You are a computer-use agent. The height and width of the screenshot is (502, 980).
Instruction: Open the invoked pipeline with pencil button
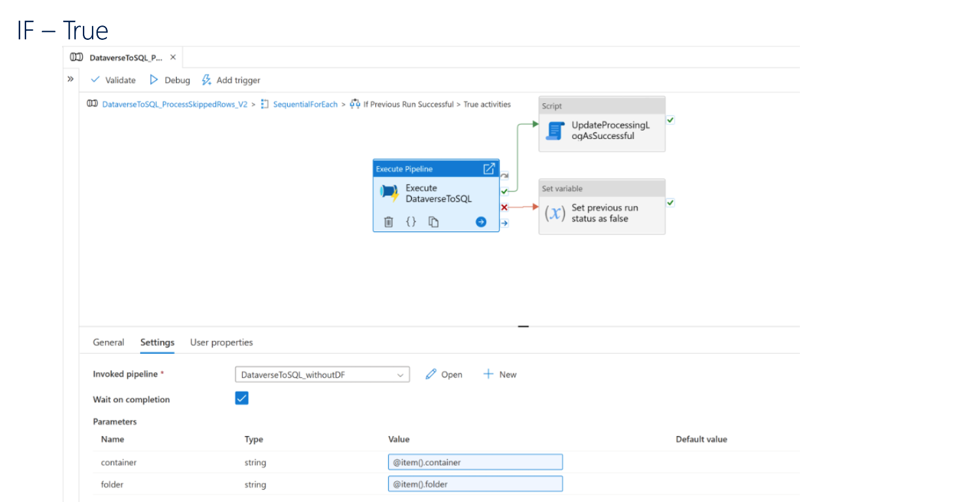[444, 375]
